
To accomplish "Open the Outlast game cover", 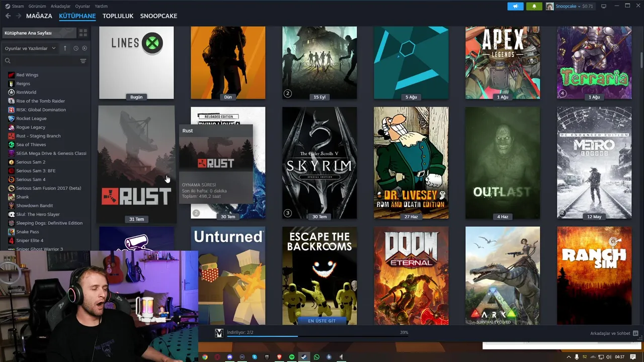I will tap(503, 163).
